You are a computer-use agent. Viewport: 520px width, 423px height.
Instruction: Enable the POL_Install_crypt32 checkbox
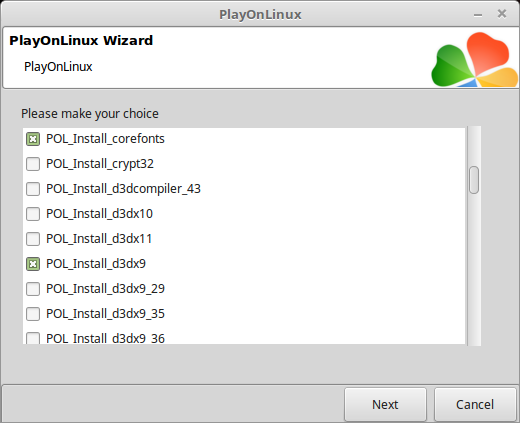(x=33, y=164)
